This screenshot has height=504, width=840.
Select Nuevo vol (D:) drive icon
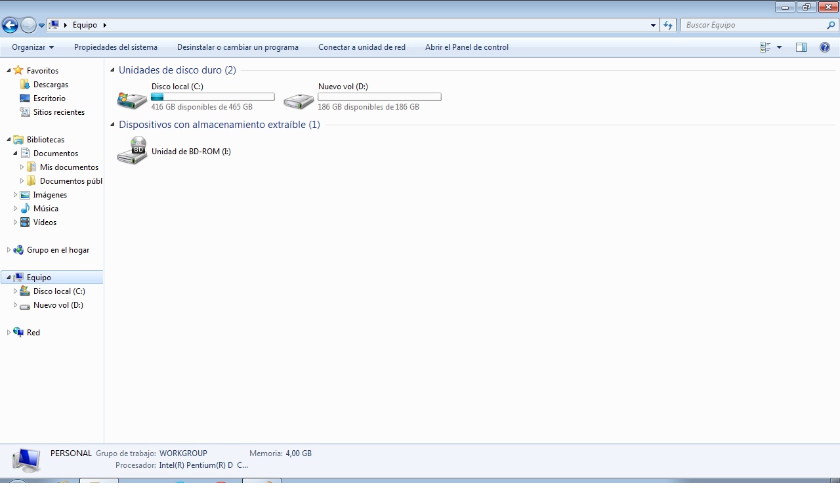tap(299, 100)
